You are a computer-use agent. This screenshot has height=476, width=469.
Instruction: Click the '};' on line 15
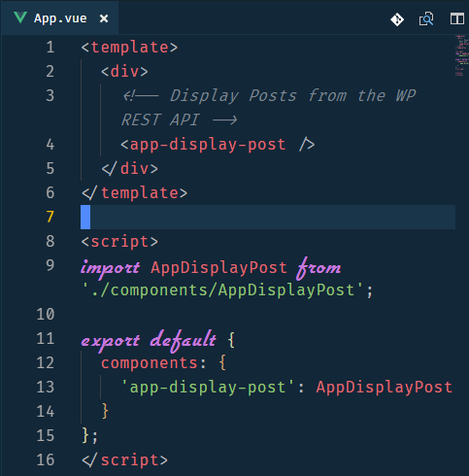coord(89,435)
